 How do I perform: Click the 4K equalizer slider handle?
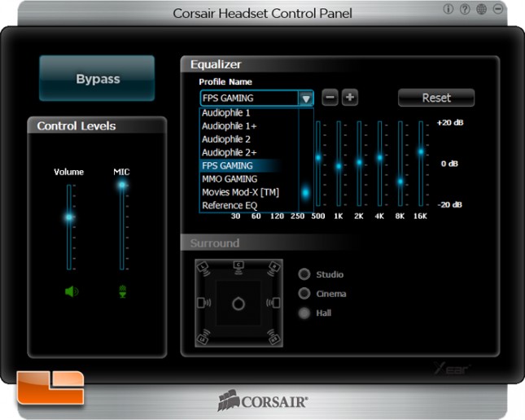click(379, 157)
